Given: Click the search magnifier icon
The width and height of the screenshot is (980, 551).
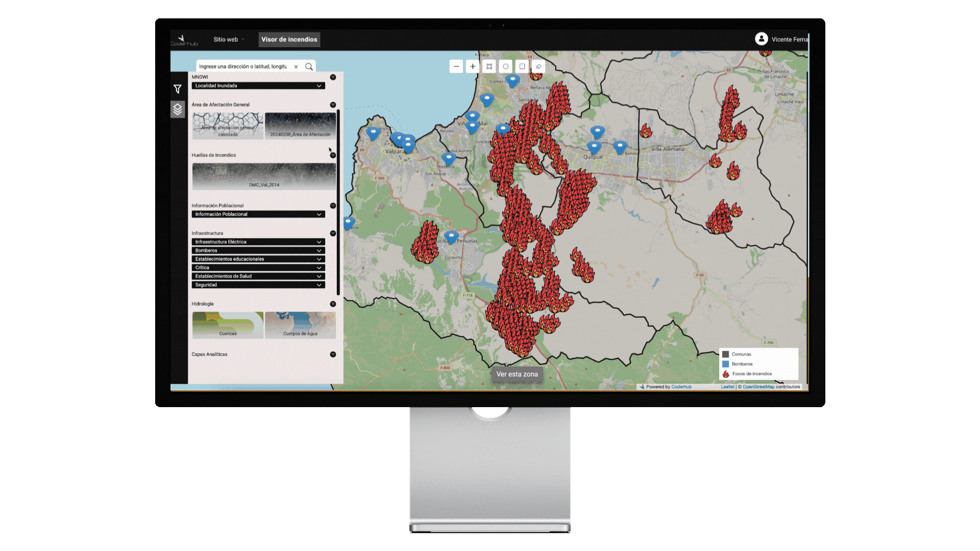Looking at the screenshot, I should tap(309, 67).
